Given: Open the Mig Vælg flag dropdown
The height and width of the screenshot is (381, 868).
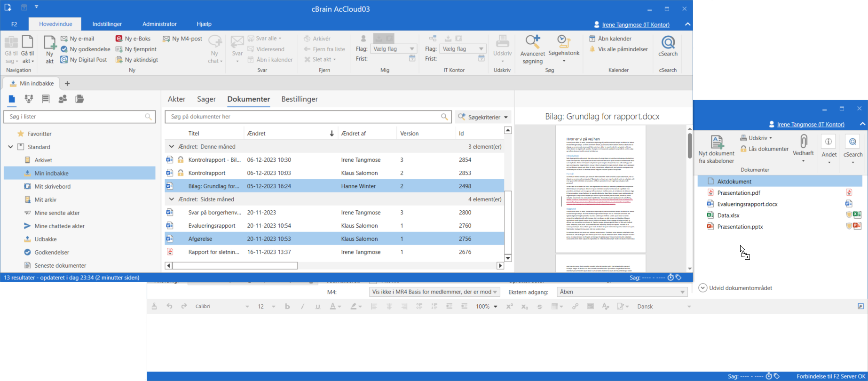Looking at the screenshot, I should point(394,48).
